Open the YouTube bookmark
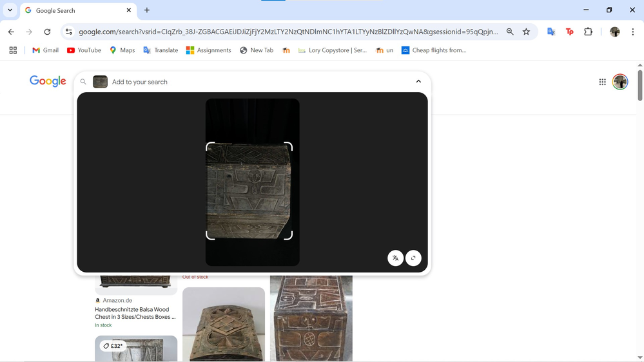The height and width of the screenshot is (362, 644). pyautogui.click(x=84, y=50)
